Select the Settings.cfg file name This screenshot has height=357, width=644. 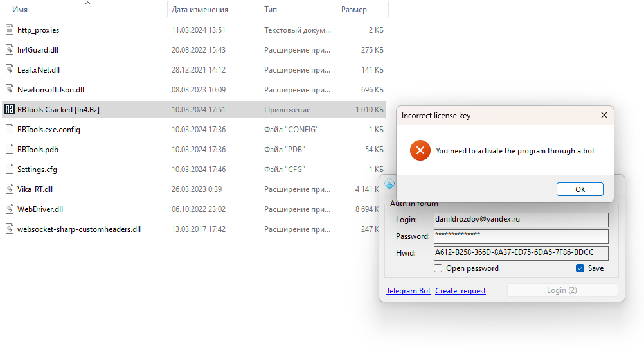tap(37, 169)
